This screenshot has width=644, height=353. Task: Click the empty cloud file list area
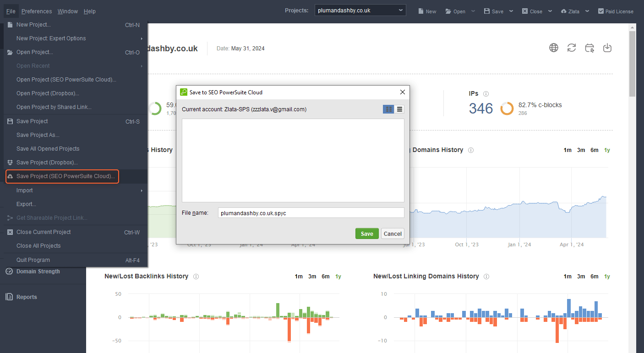click(293, 160)
